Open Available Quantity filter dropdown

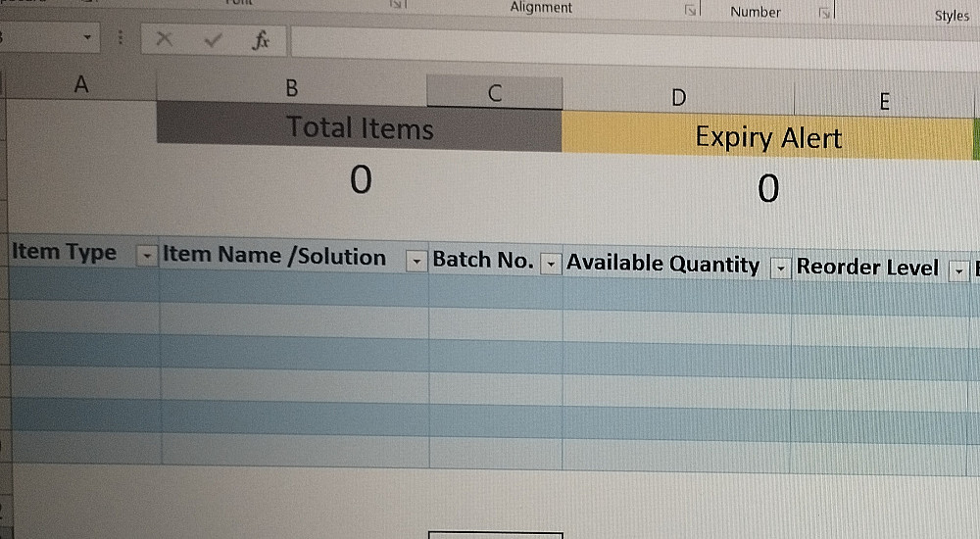click(x=780, y=269)
